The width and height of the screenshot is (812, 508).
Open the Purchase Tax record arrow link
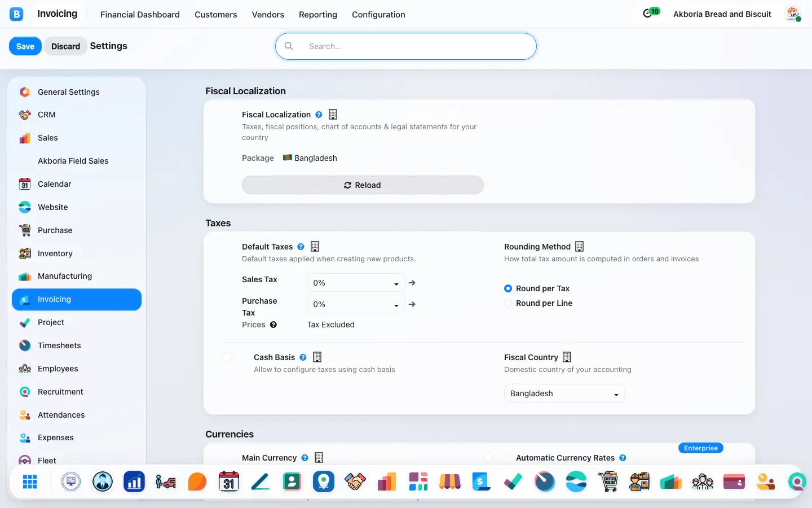click(x=412, y=304)
